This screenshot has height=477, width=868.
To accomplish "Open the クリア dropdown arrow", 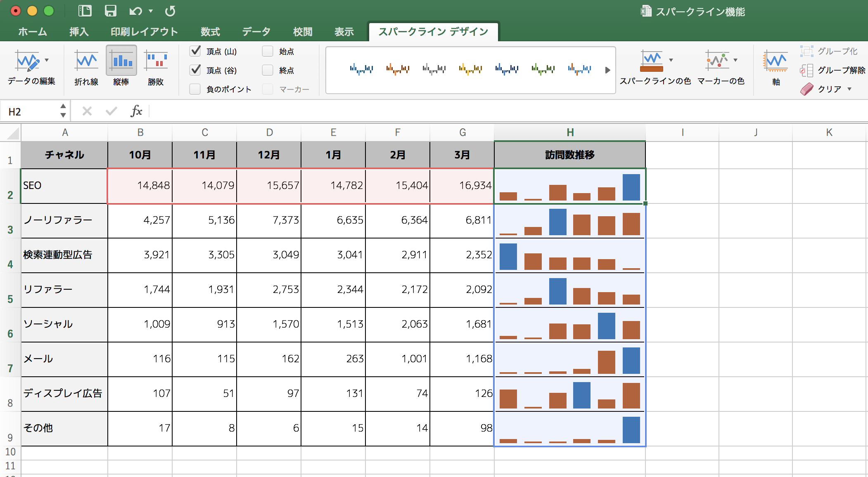I will pyautogui.click(x=849, y=89).
